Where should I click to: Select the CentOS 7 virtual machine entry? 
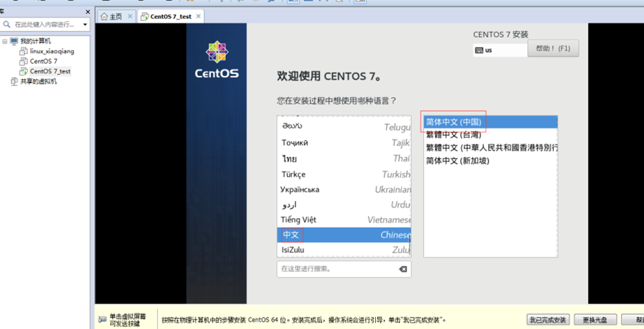coord(44,61)
